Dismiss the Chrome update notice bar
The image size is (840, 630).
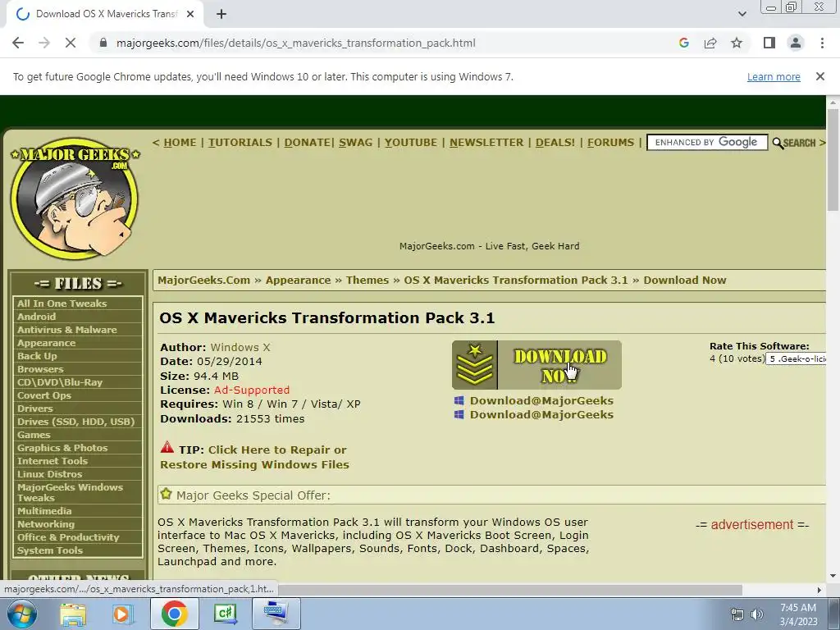819,76
